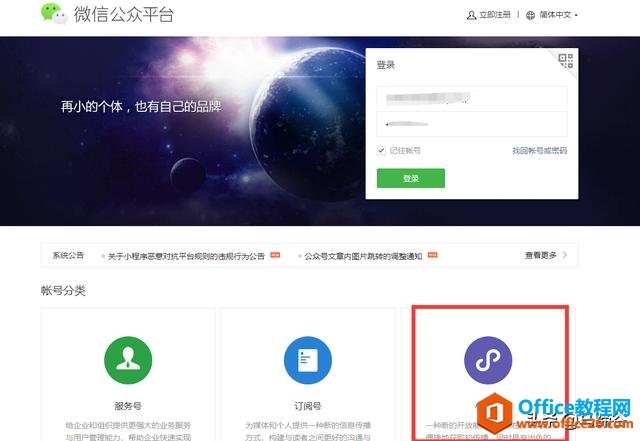Select the purple mini program icon
The image size is (640, 441).
[x=488, y=360]
